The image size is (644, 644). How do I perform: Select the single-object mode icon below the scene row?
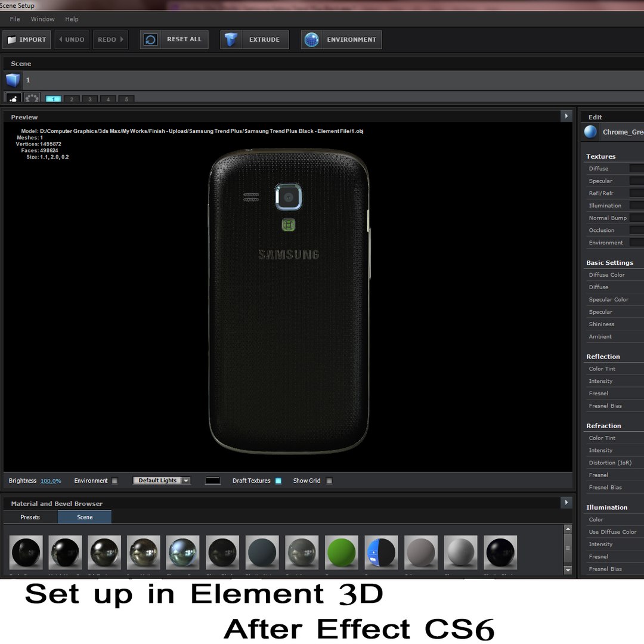click(x=13, y=97)
